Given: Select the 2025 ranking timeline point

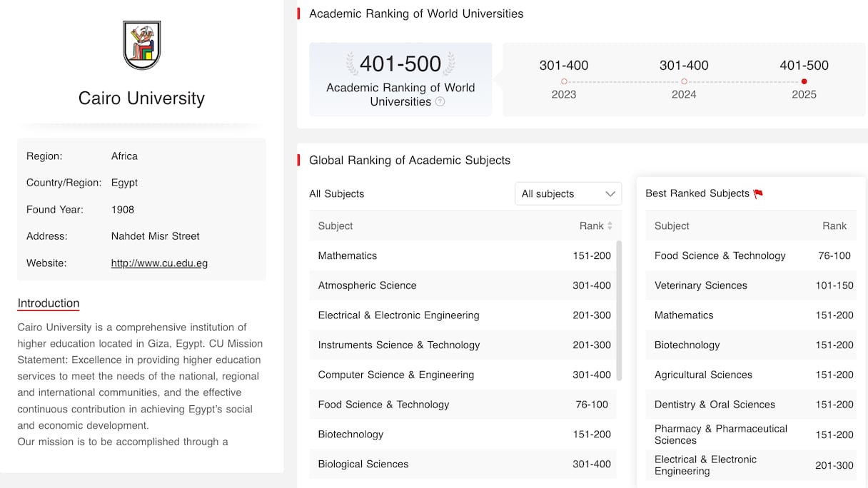Looking at the screenshot, I should coord(804,81).
